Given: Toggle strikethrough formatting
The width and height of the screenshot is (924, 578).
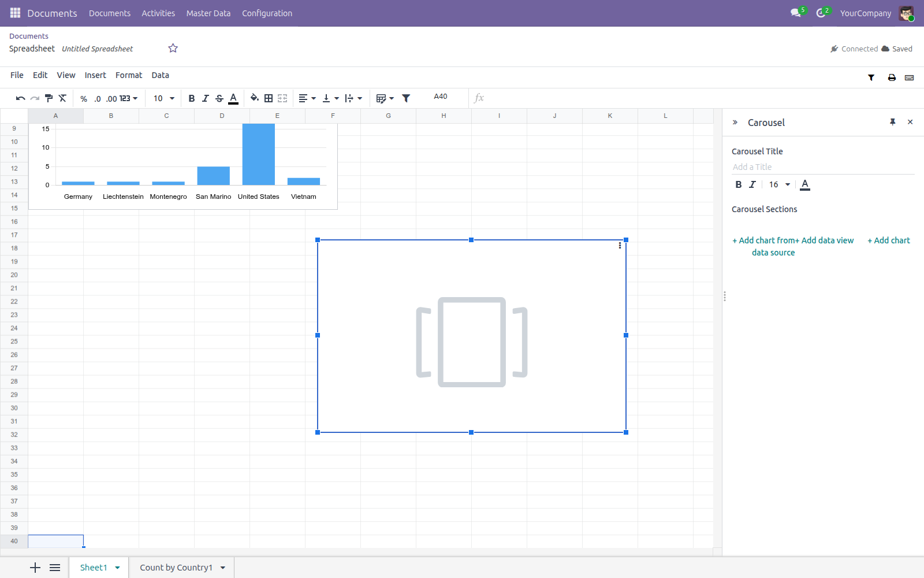Looking at the screenshot, I should 219,98.
